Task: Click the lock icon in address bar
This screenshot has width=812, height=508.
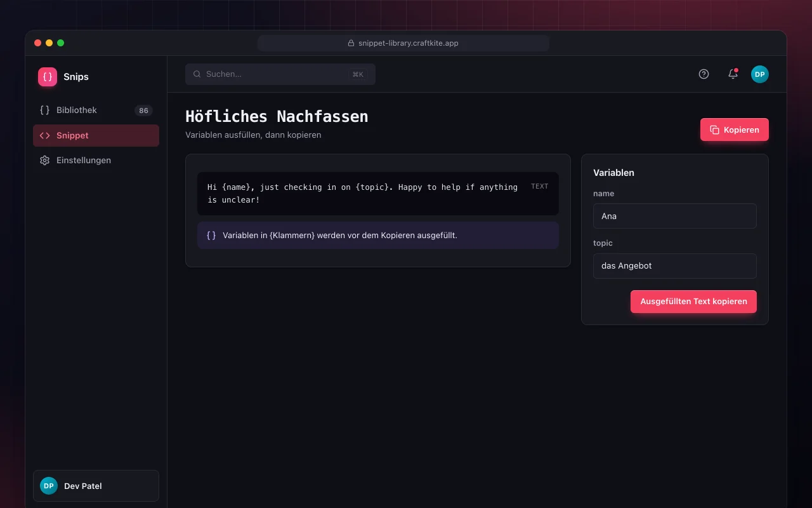Action: click(351, 43)
